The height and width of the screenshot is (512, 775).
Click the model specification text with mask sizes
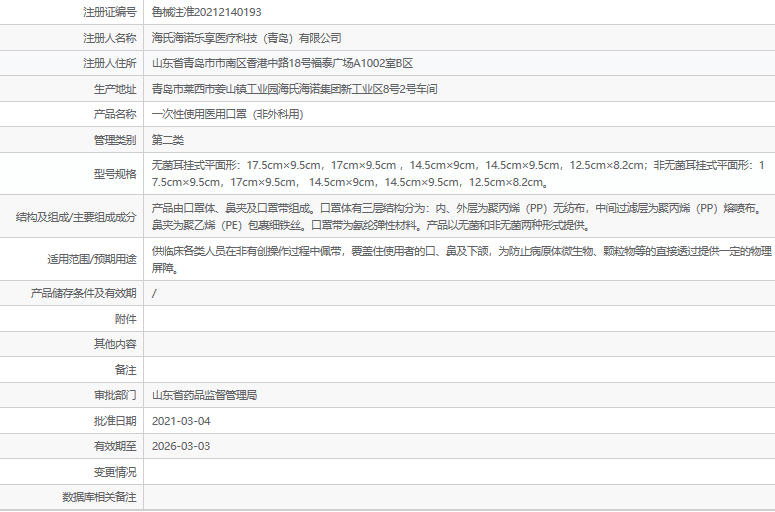[x=457, y=173]
